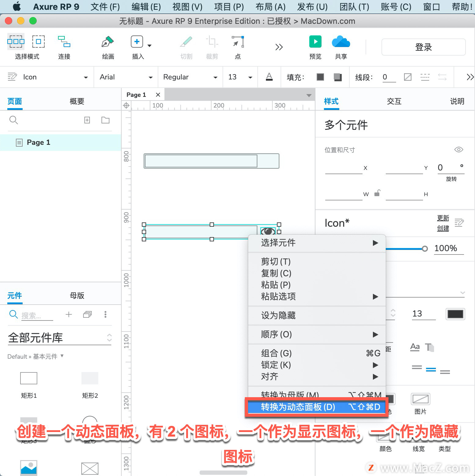475x476 pixels.
Task: Open the Apple menu
Action: click(x=17, y=6)
